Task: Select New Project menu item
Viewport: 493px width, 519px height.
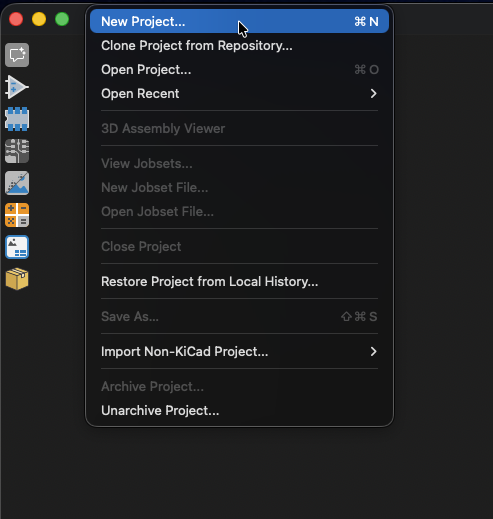Action: 239,22
